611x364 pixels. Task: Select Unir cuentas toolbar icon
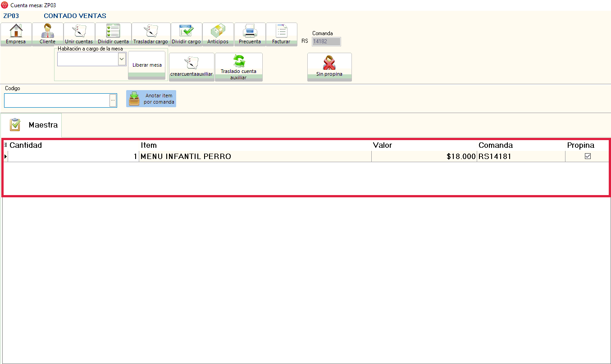(x=79, y=31)
